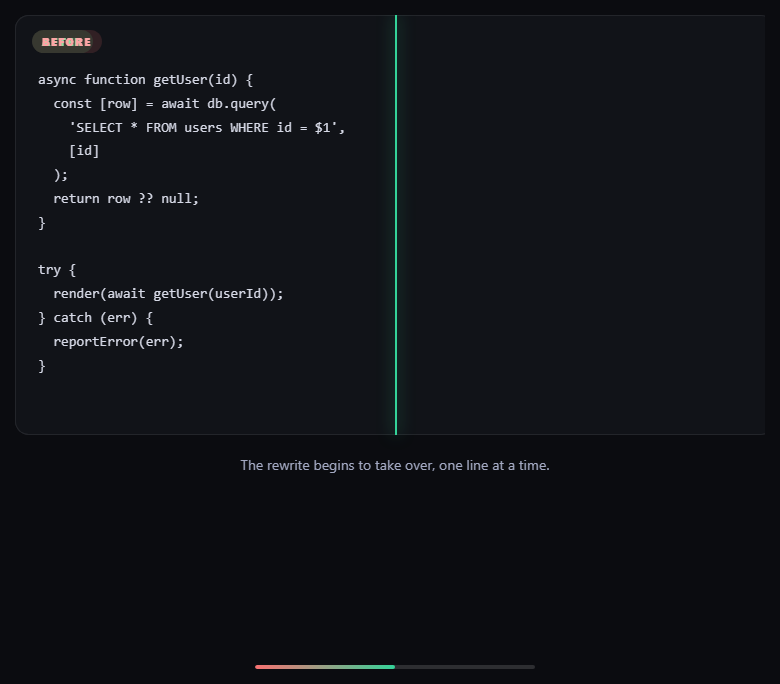Click the line 'const [row] = await db.query('
780x684 pixels.
point(165,104)
